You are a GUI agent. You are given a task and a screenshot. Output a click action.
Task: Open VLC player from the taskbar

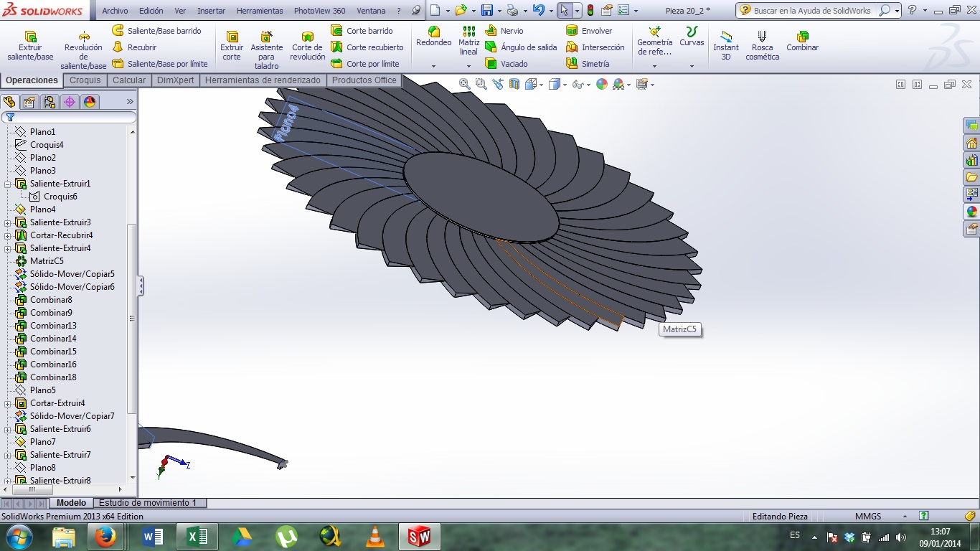click(x=374, y=536)
